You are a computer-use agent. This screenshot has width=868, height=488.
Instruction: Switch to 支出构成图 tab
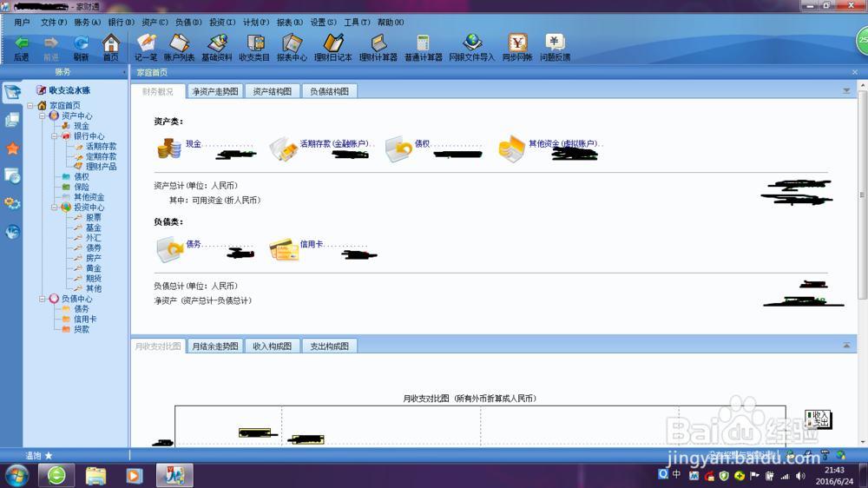[x=329, y=346]
